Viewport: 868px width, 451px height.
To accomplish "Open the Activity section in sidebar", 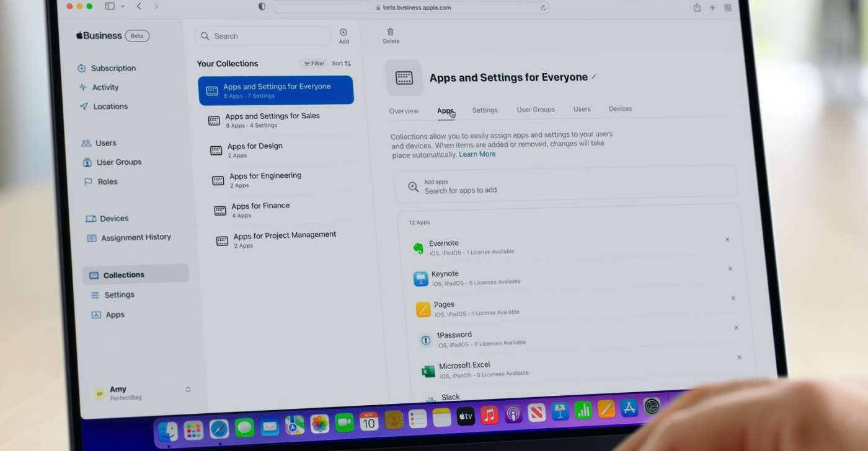I will pyautogui.click(x=99, y=87).
